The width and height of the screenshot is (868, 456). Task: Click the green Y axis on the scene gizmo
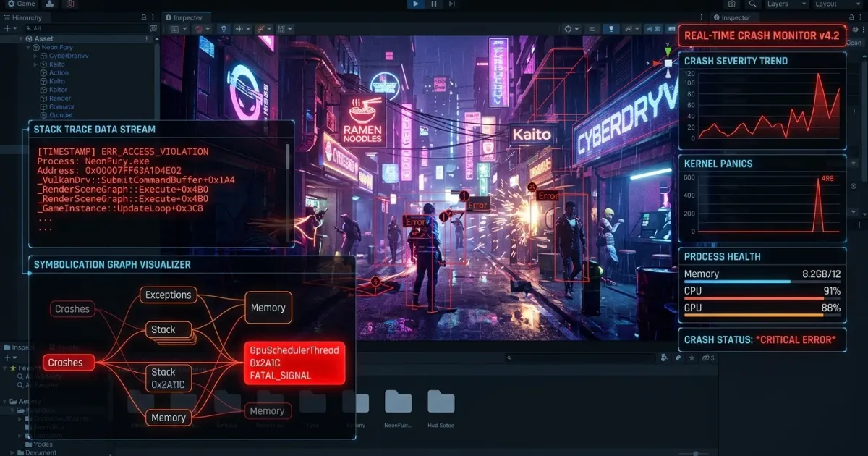(668, 51)
